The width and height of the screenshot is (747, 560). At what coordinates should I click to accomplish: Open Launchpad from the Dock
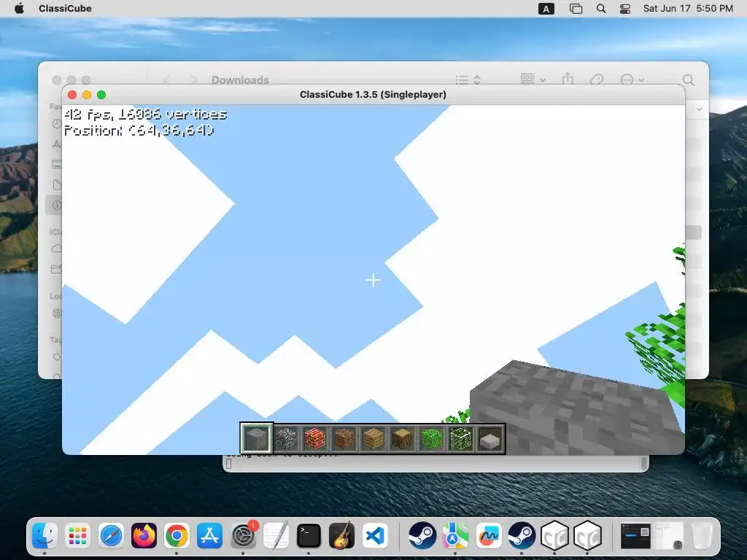point(77,536)
